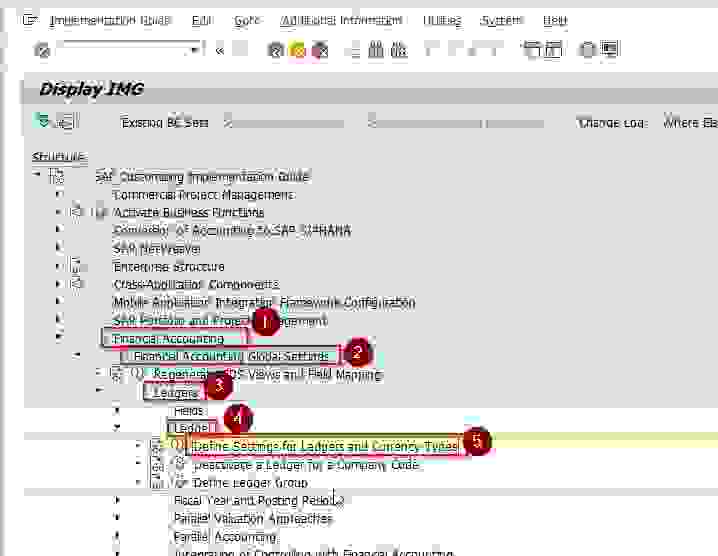The width and height of the screenshot is (718, 556).
Task: Select the Ledgers tree row
Action: pos(175,393)
